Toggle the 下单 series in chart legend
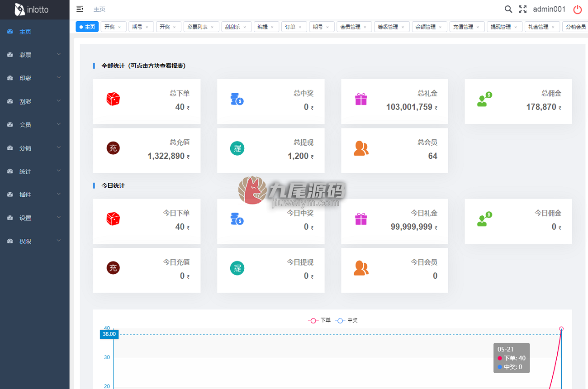This screenshot has height=389, width=588. pos(319,320)
